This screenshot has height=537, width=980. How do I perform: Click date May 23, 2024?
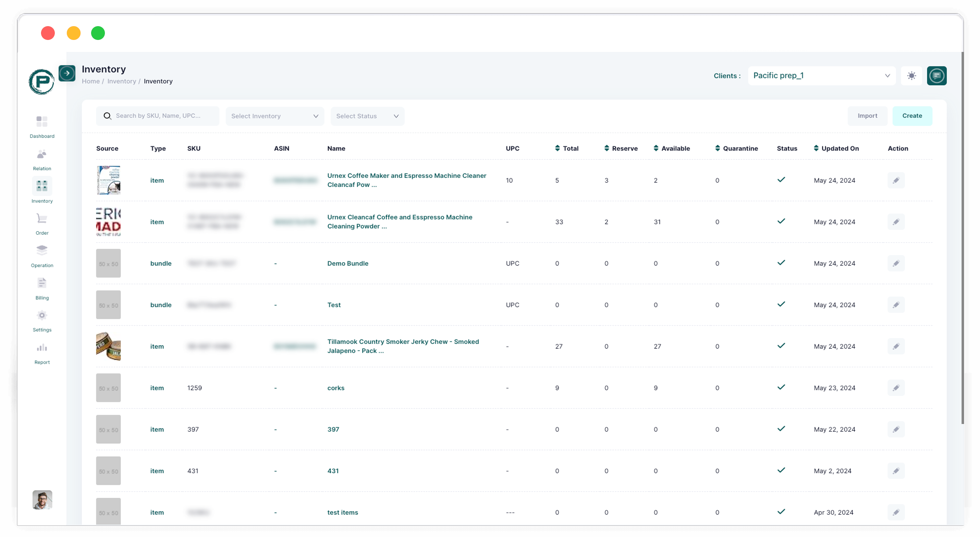[x=834, y=388]
